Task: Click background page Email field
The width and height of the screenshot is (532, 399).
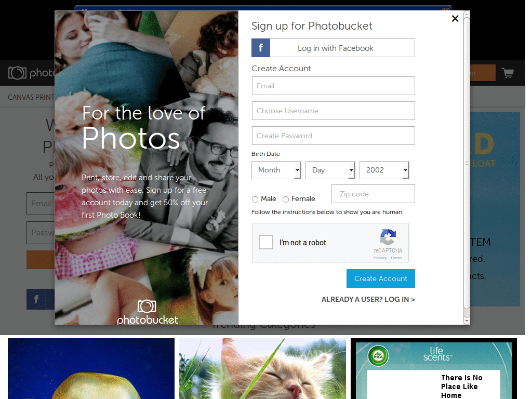Action: (x=41, y=204)
